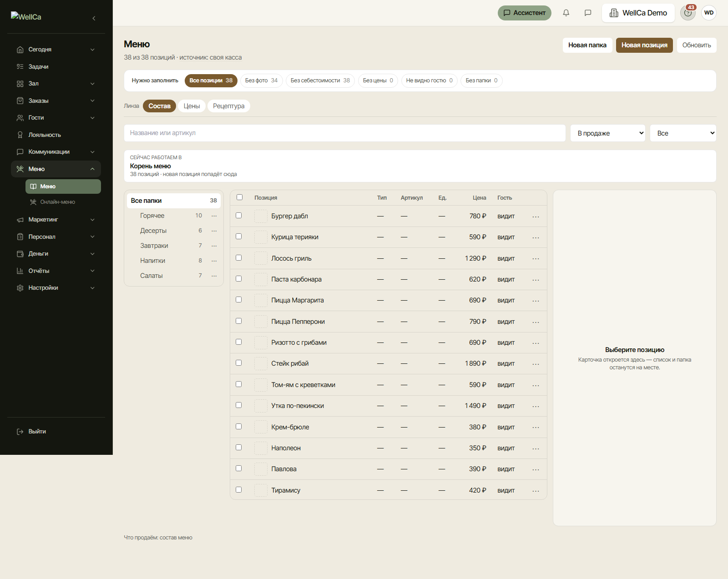The width and height of the screenshot is (728, 579).
Task: Click the Новая папка button
Action: pyautogui.click(x=587, y=45)
